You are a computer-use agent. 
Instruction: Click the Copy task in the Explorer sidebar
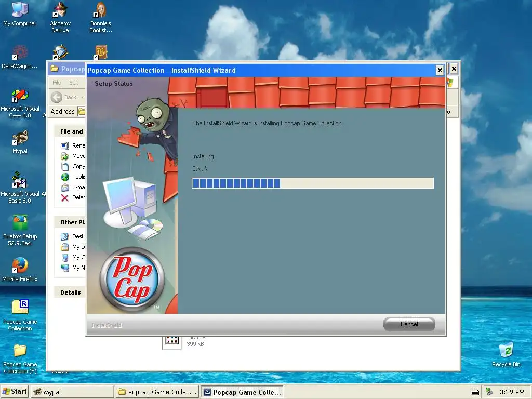click(x=73, y=166)
